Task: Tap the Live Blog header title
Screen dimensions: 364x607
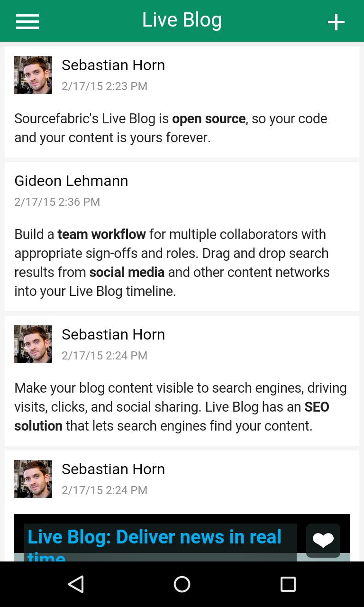Action: pyautogui.click(x=182, y=20)
